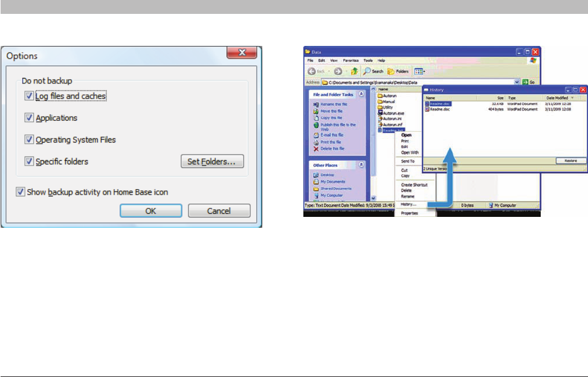Click the Up folder icon in toolbar
Image resolution: width=588 pixels, height=377 pixels.
(354, 71)
